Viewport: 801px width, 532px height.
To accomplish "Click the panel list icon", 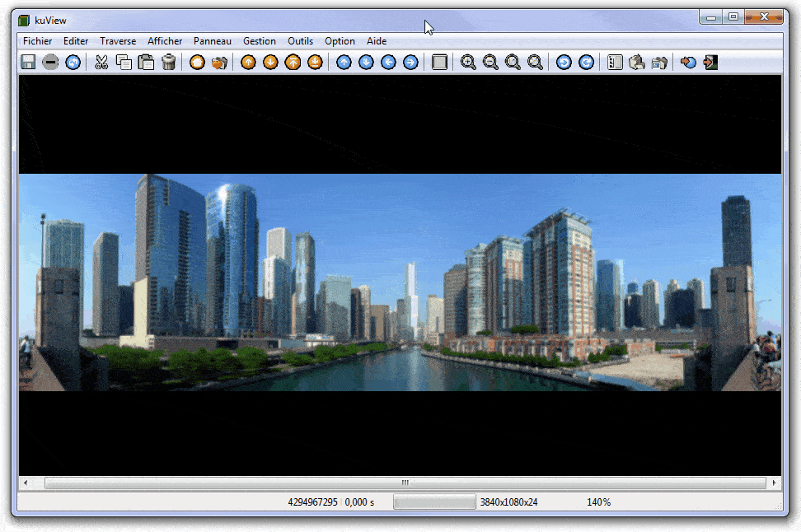I will coord(615,63).
